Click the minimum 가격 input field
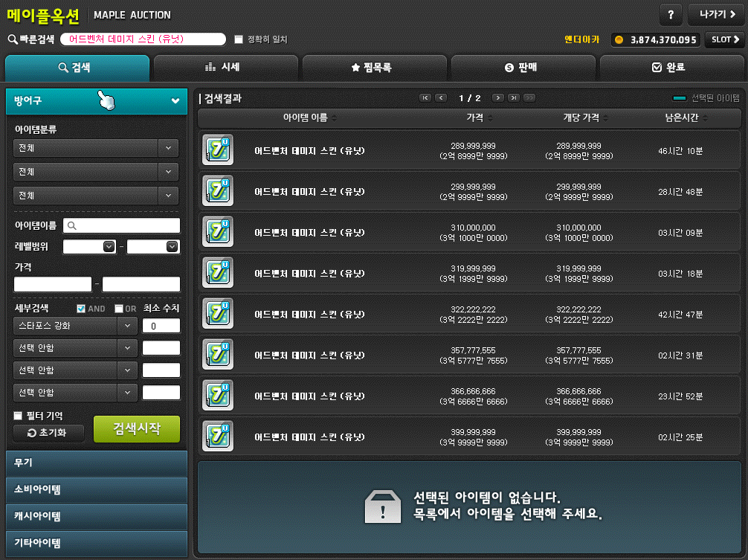Screen dimensions: 748x560 coord(53,284)
